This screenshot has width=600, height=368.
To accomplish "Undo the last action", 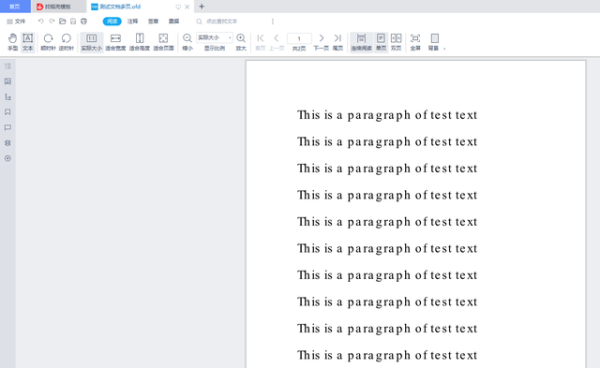I will [41, 21].
